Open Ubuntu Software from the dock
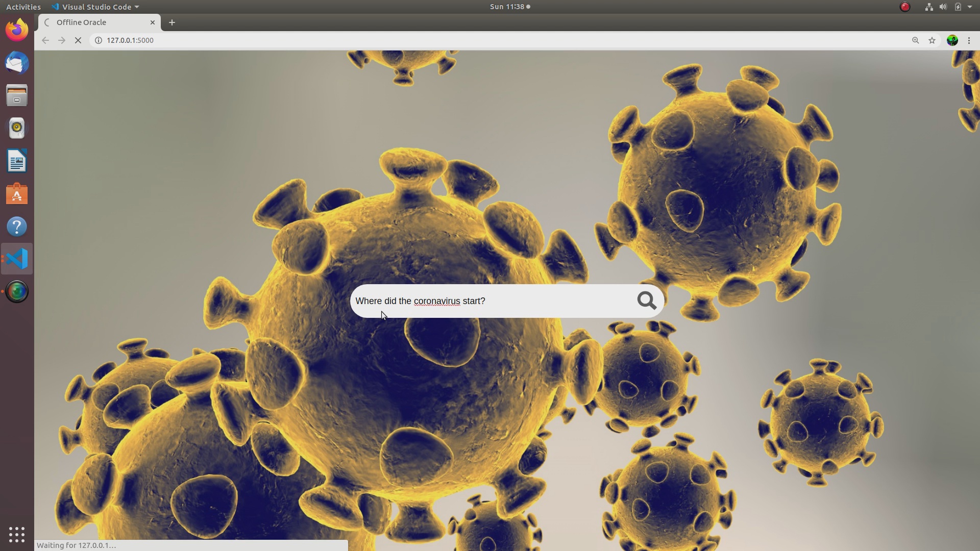 pyautogui.click(x=17, y=194)
